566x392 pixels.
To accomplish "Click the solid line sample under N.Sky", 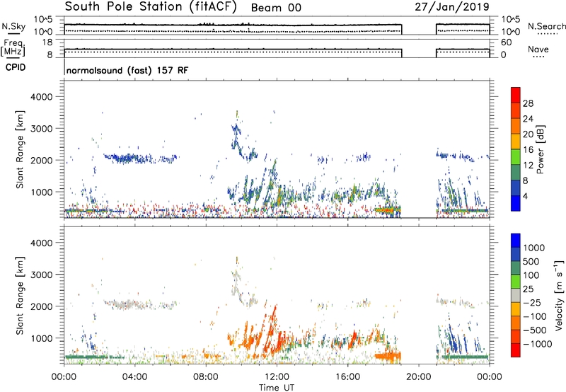I will pyautogui.click(x=13, y=33).
